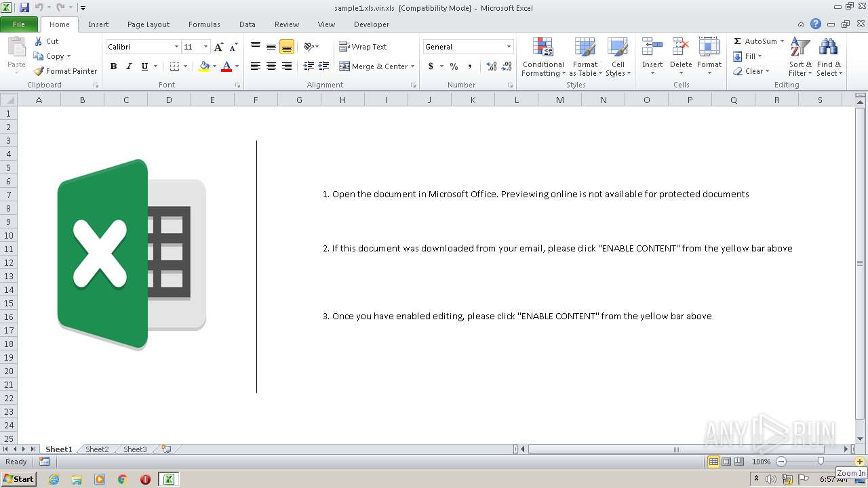Switch to Sheet2 worksheet tab

[97, 449]
